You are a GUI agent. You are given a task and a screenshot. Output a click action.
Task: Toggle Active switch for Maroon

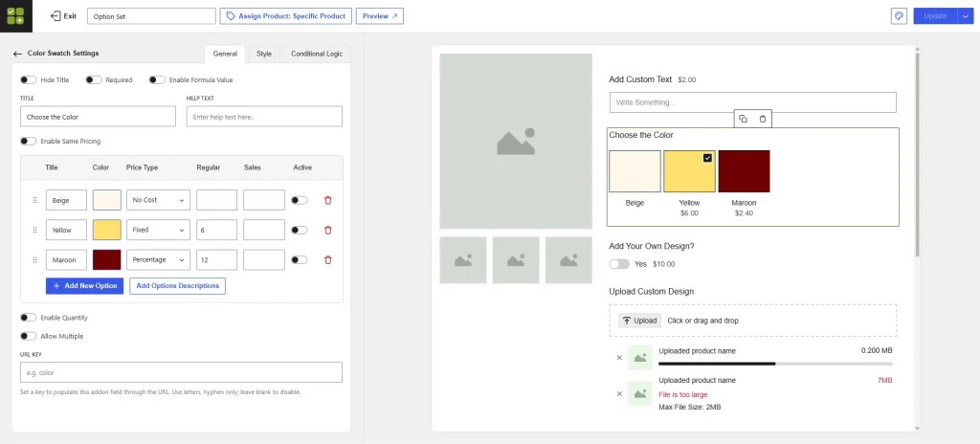coord(300,260)
